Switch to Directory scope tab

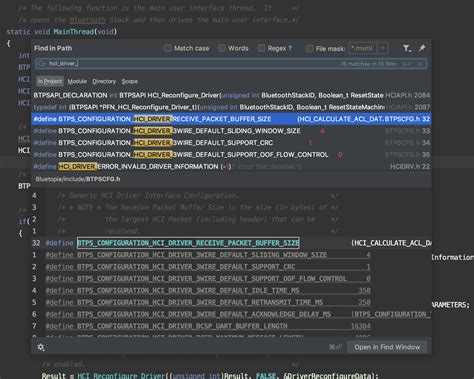pos(104,81)
